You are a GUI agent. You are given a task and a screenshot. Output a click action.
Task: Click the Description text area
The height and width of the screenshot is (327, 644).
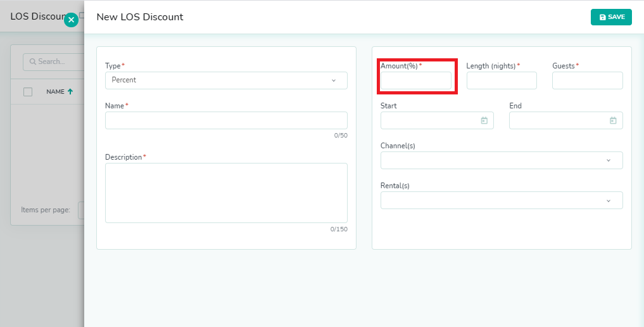click(x=226, y=193)
